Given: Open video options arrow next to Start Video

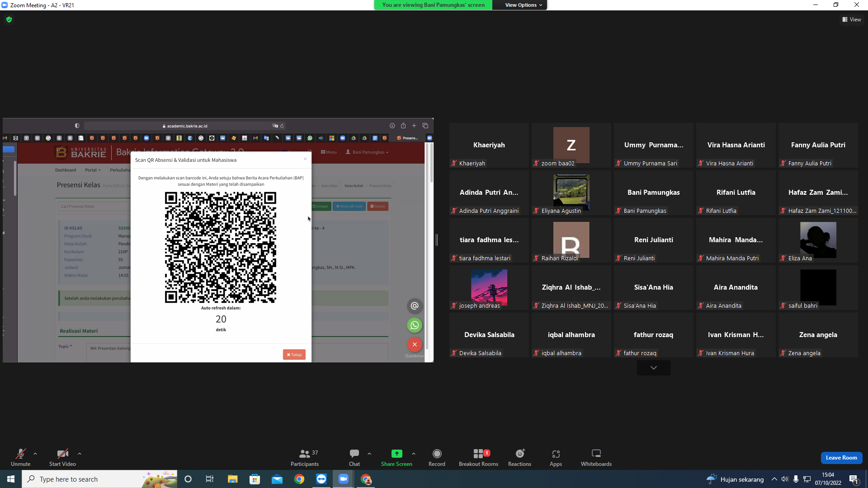Looking at the screenshot, I should (80, 454).
